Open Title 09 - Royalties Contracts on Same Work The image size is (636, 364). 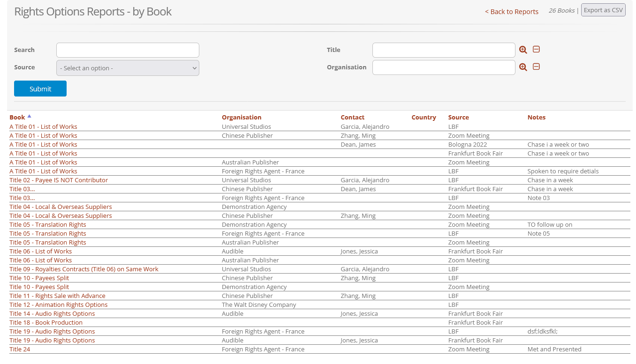84,269
